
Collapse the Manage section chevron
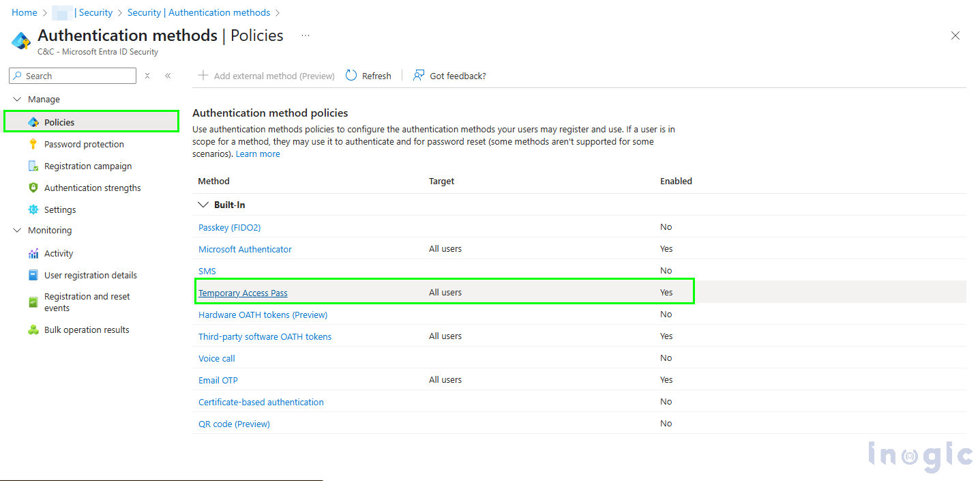point(18,100)
